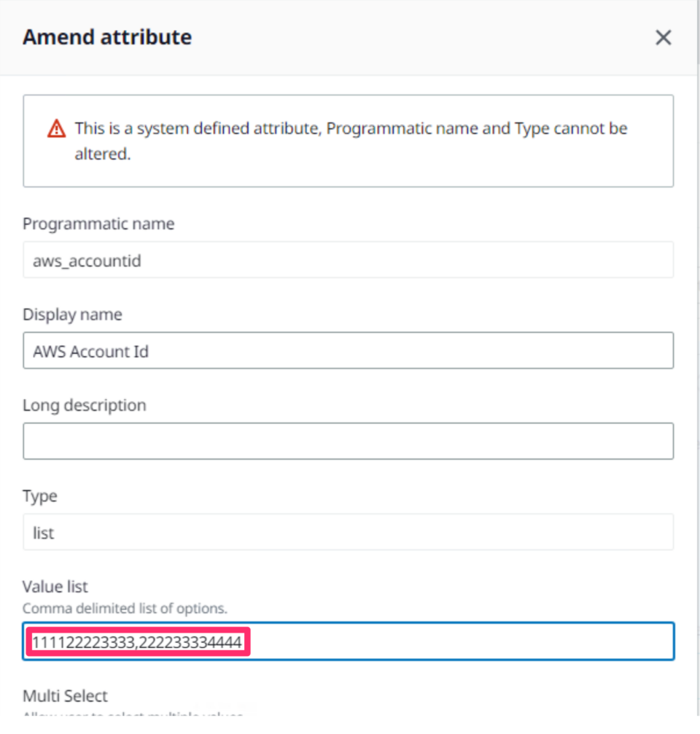Click the X close icon on dialog
700x734 pixels.
coord(663,37)
